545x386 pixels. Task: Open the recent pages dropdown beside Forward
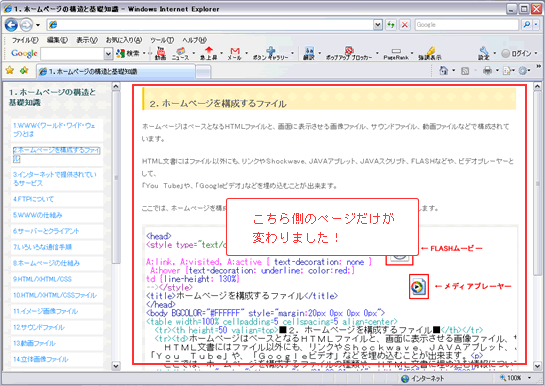tap(38, 25)
